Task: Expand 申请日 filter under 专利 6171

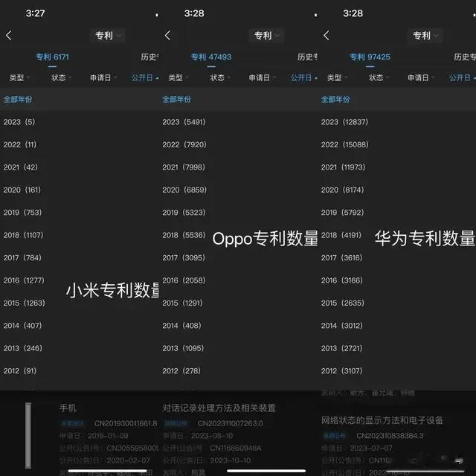Action: (x=103, y=77)
